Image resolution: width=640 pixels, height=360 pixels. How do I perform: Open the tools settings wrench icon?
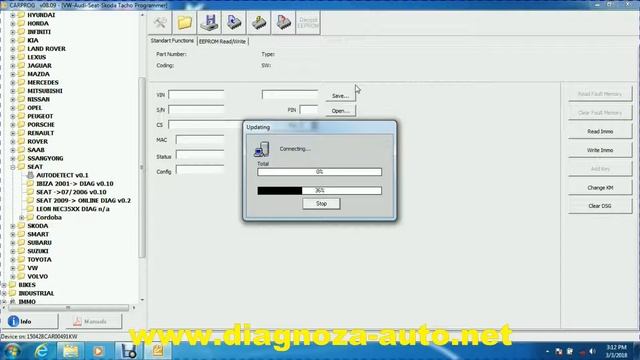[x=160, y=22]
